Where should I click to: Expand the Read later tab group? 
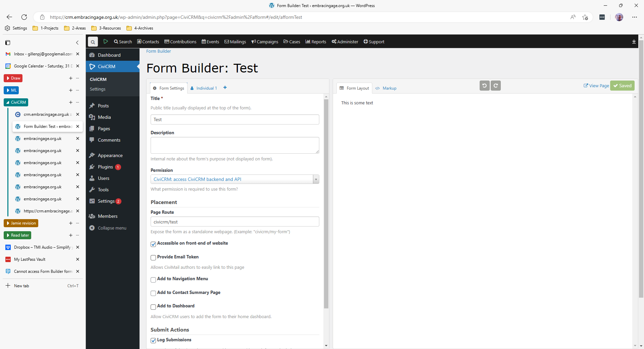pyautogui.click(x=17, y=235)
